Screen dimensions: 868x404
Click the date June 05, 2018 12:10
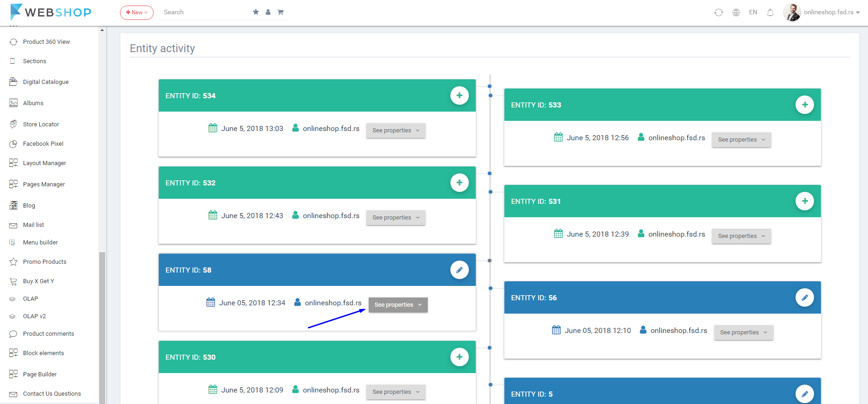[x=598, y=331]
